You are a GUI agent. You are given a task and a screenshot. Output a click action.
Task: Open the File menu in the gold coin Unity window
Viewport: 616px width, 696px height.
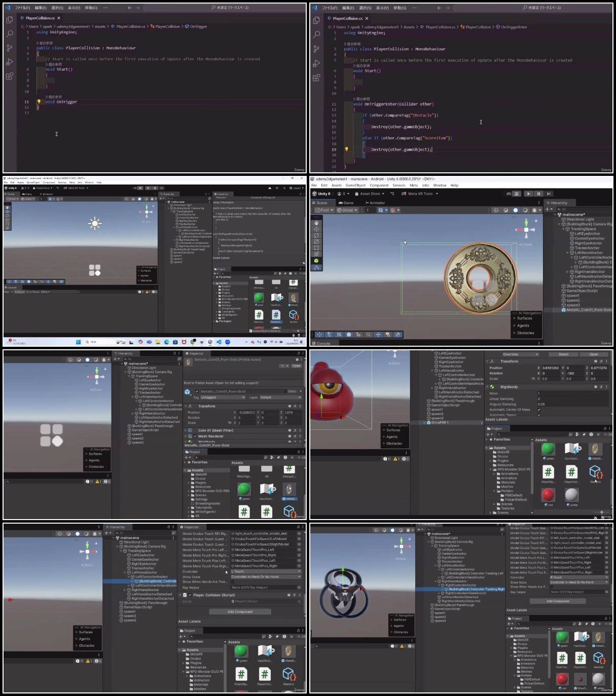pos(314,186)
